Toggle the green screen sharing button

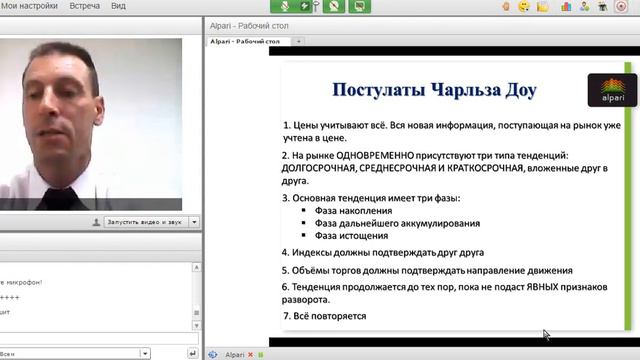coord(360,6)
